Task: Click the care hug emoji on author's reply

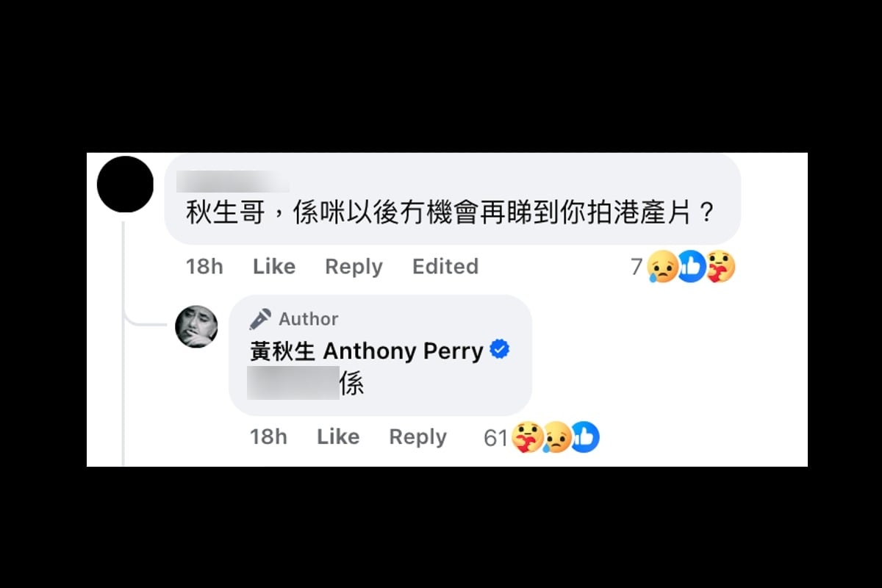Action: tap(527, 438)
